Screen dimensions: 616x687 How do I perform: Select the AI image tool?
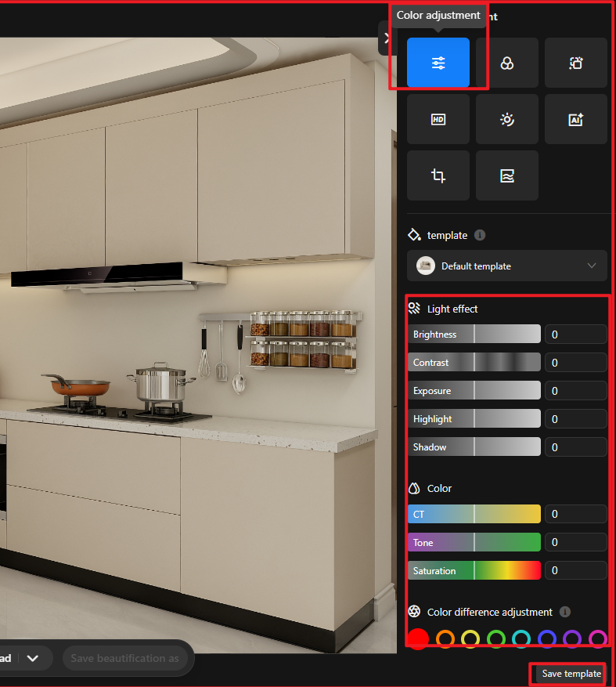(x=575, y=119)
